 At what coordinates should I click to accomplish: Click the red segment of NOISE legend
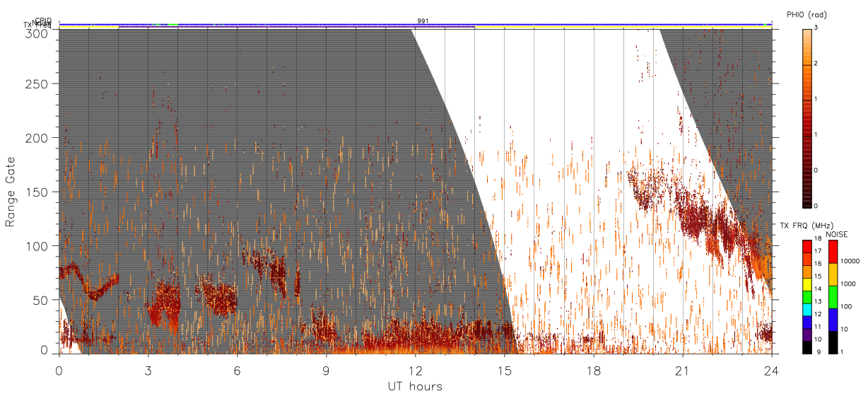833,252
